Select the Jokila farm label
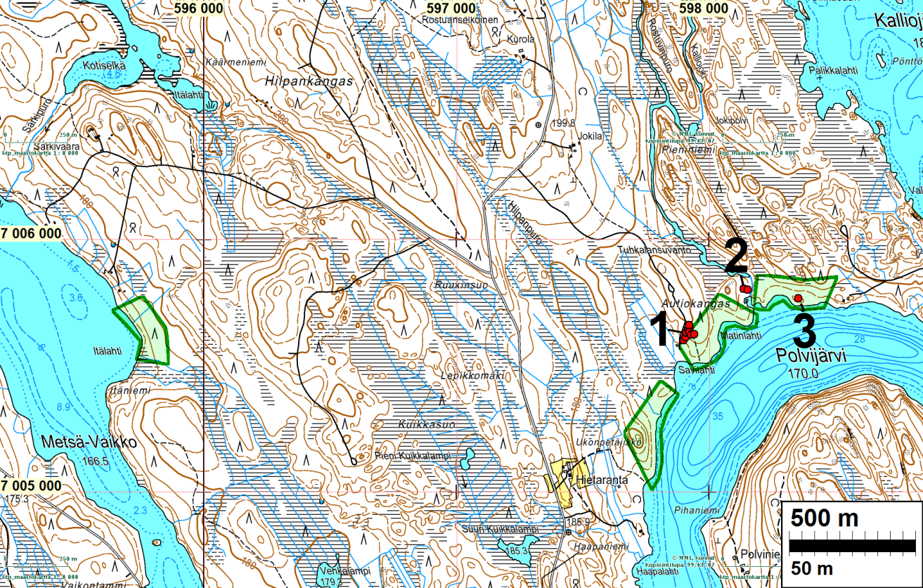Image resolution: width=923 pixels, height=588 pixels. 590,137
